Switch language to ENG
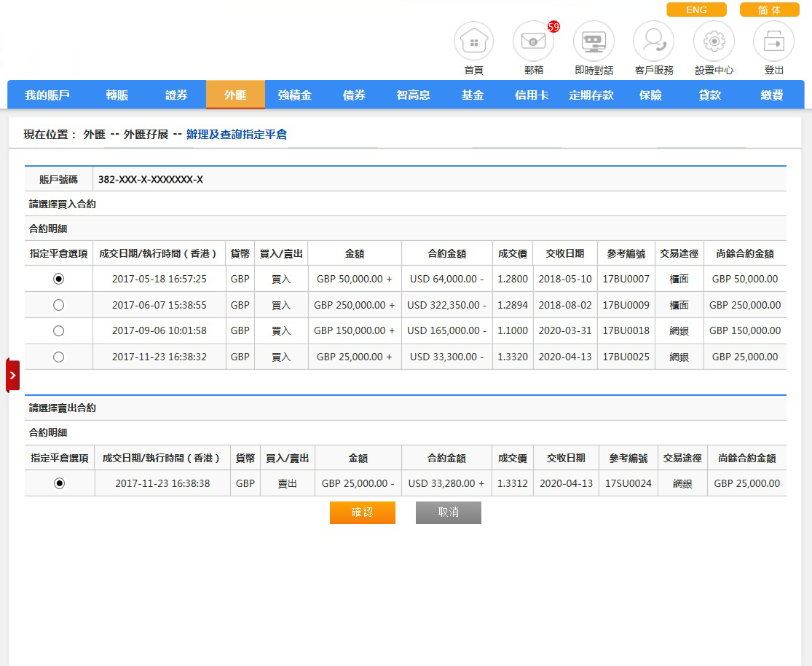The image size is (812, 666). pos(696,10)
